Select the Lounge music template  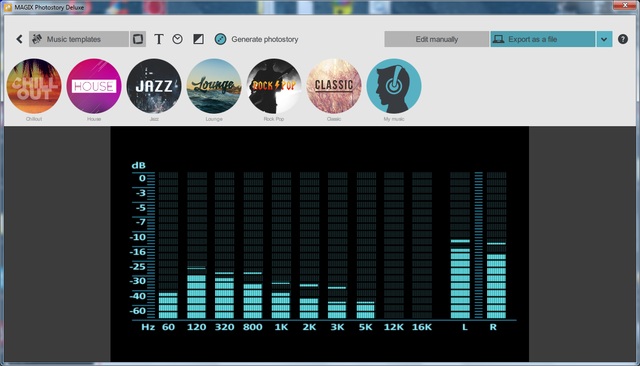click(214, 86)
